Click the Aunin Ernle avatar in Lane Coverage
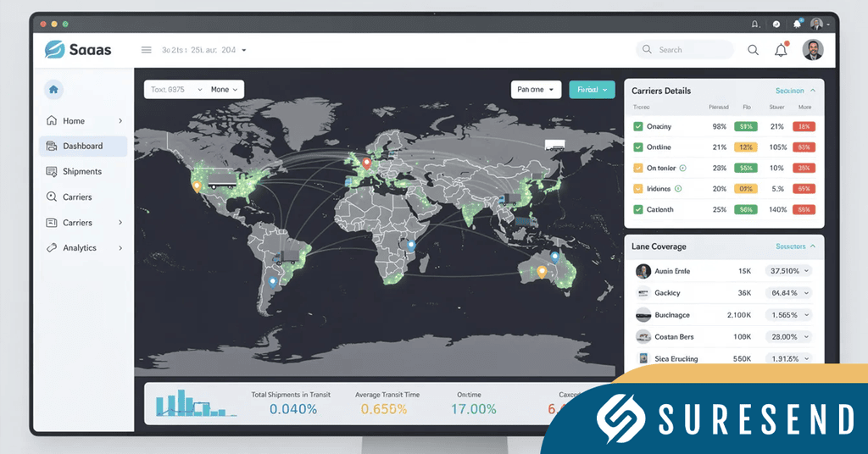The width and height of the screenshot is (868, 454). [x=643, y=271]
